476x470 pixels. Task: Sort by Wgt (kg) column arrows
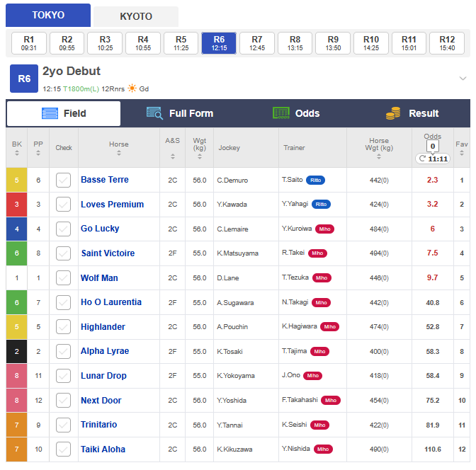click(x=200, y=156)
